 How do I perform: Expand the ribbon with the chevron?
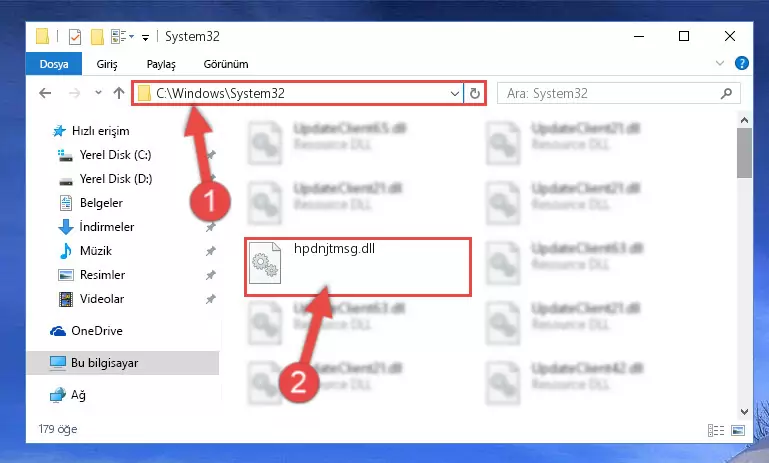pyautogui.click(x=719, y=63)
